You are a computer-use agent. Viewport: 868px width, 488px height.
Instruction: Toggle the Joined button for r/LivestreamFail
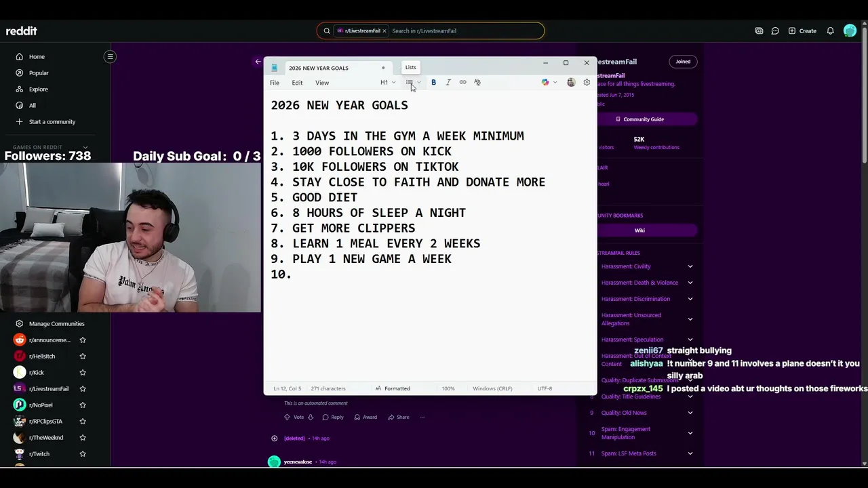pyautogui.click(x=683, y=62)
